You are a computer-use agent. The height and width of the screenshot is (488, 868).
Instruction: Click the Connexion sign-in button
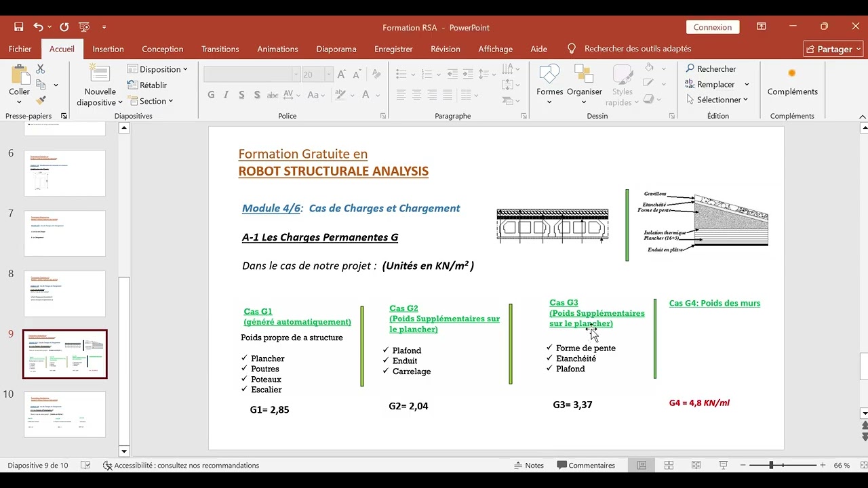pyautogui.click(x=713, y=27)
